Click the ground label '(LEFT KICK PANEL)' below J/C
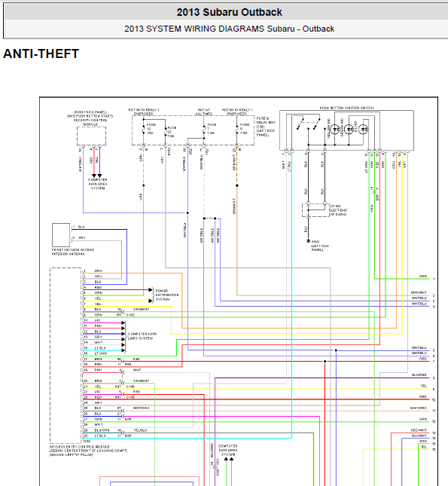 pyautogui.click(x=320, y=248)
